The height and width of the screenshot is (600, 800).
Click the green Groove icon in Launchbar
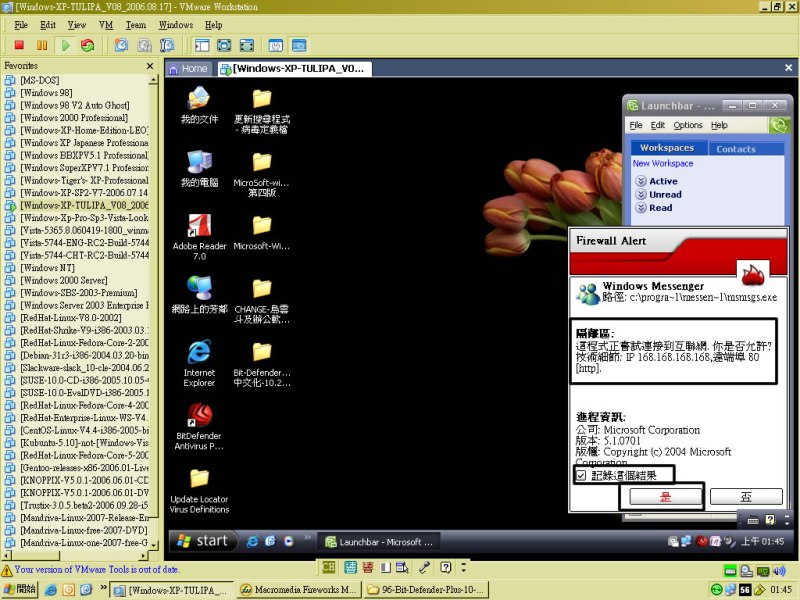click(779, 125)
